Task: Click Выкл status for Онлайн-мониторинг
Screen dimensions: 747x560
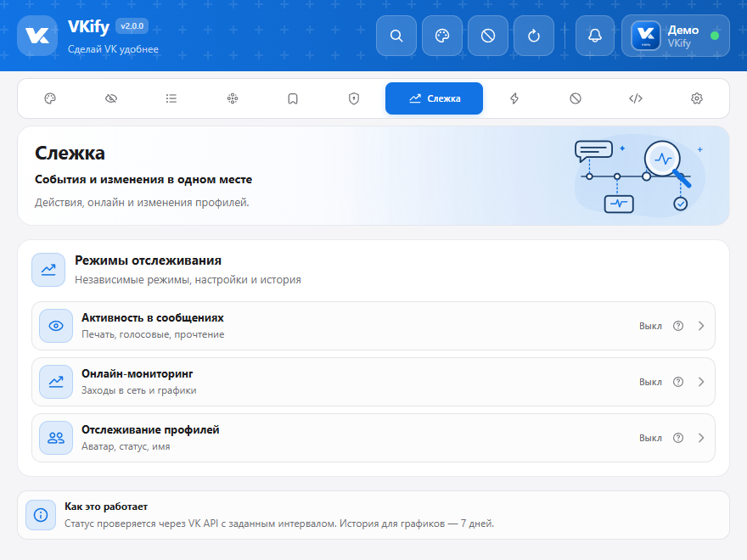Action: pyautogui.click(x=650, y=382)
